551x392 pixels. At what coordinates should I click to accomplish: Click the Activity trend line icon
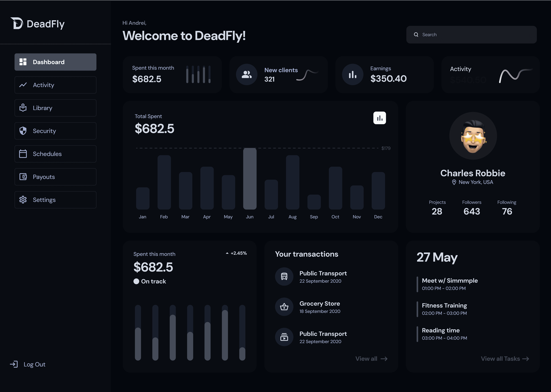click(23, 85)
